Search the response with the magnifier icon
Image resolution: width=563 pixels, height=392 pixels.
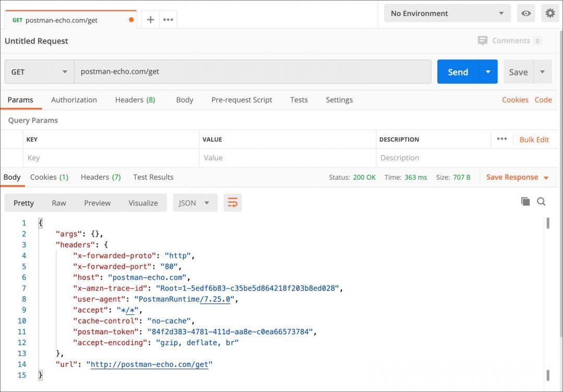pyautogui.click(x=542, y=201)
